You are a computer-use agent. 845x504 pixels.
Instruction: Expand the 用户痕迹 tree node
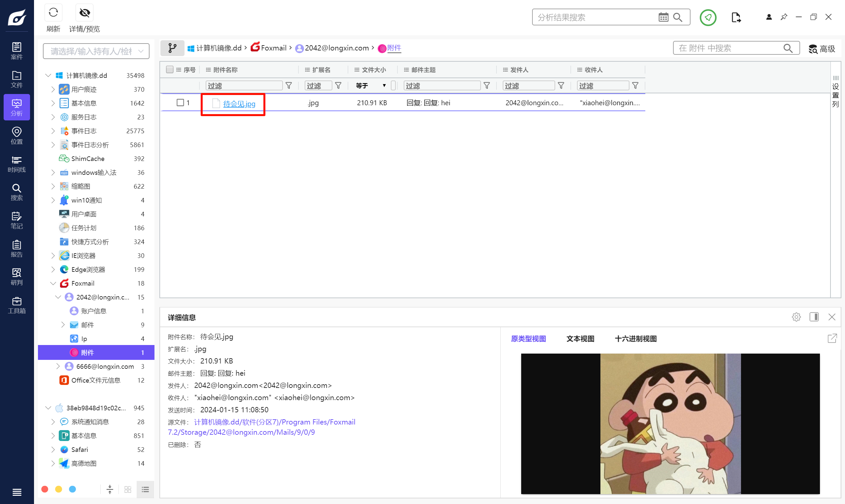point(53,89)
